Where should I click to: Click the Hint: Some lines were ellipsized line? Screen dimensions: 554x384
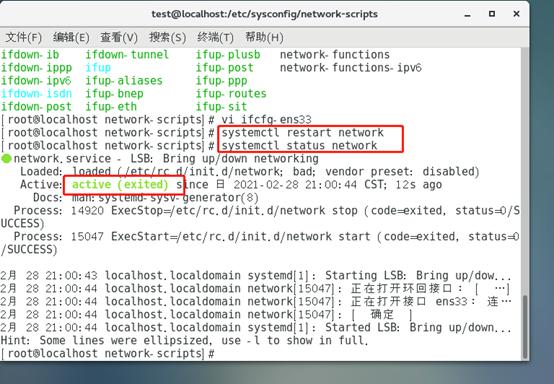184,341
